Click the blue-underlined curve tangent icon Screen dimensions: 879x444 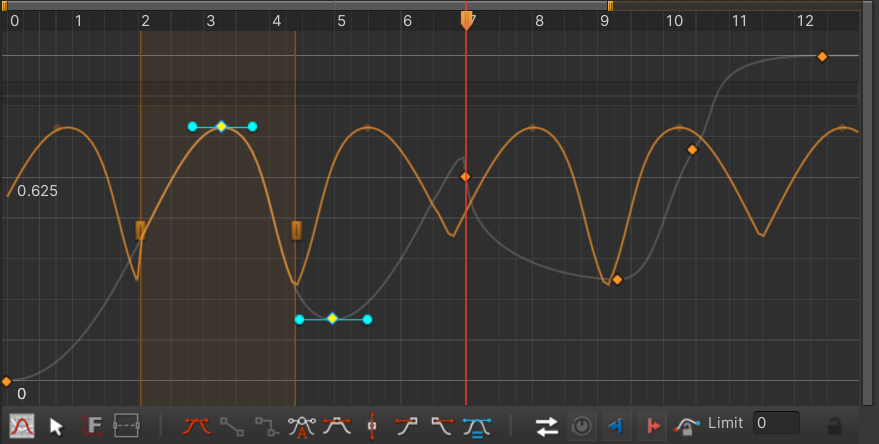(476, 426)
